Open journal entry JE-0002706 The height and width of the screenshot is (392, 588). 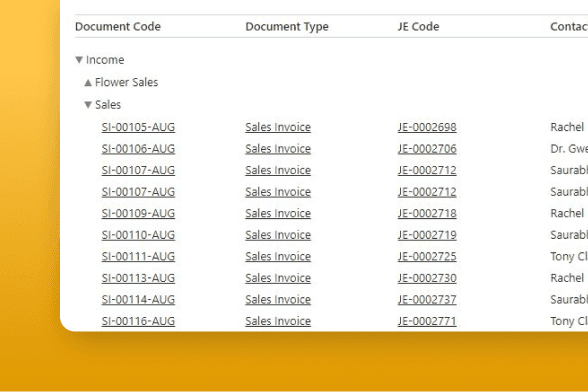tap(427, 149)
